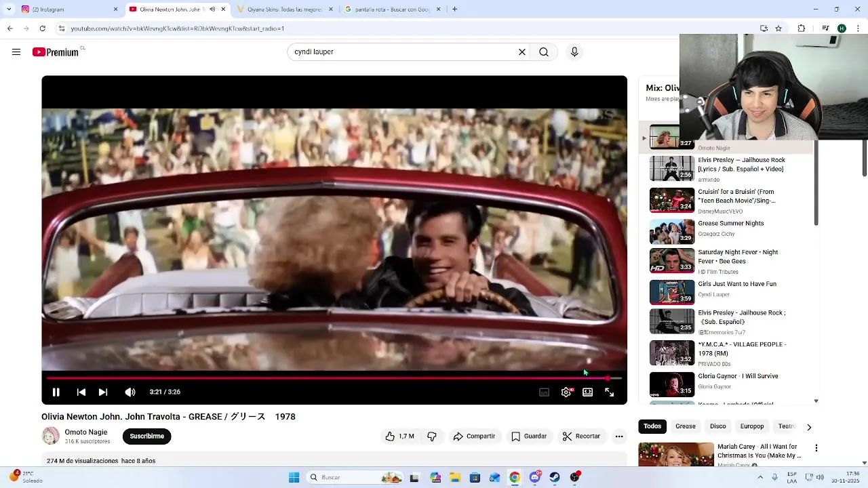View site information icon in address bar
This screenshot has height=488, width=868.
(x=62, y=28)
